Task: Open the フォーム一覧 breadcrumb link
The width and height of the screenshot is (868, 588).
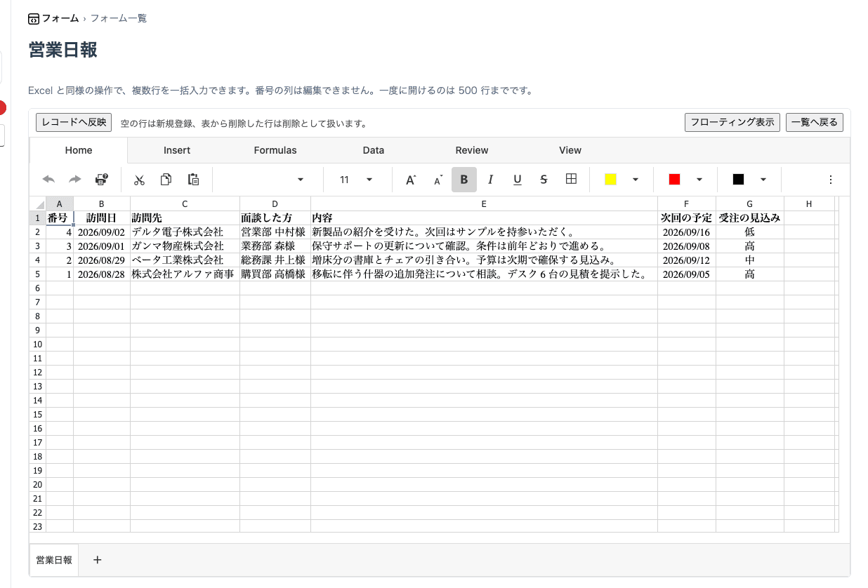Action: coord(118,18)
